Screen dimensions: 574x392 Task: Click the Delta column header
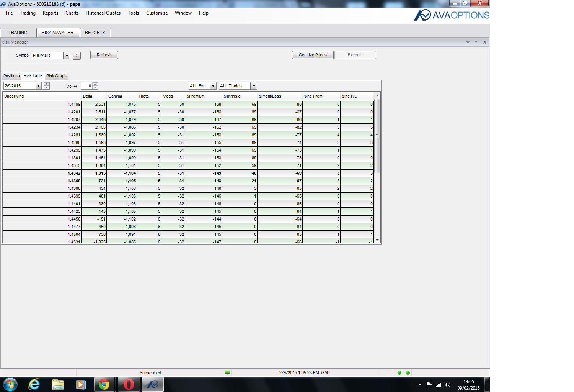[x=94, y=96]
